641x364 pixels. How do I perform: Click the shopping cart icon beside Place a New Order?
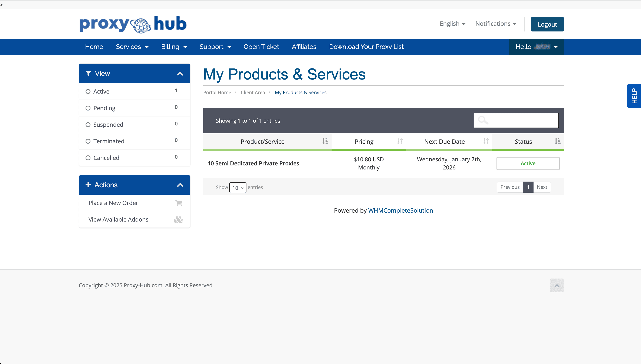pyautogui.click(x=179, y=203)
